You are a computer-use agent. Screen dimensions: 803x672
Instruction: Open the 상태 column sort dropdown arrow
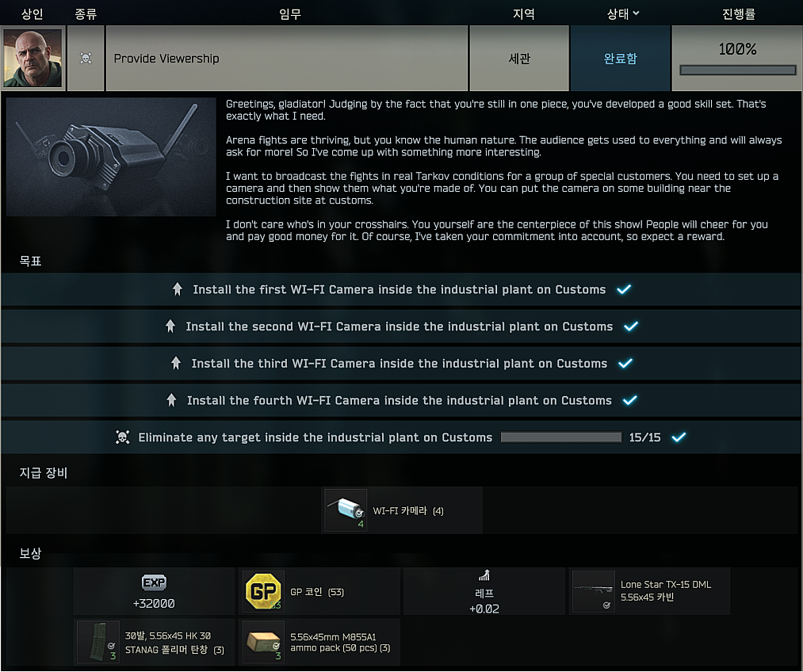(x=636, y=13)
